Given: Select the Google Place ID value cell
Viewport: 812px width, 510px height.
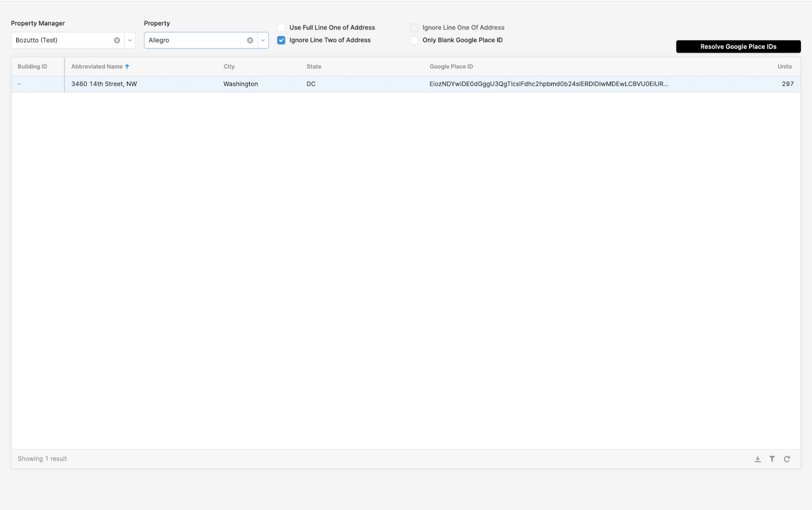Looking at the screenshot, I should (549, 84).
